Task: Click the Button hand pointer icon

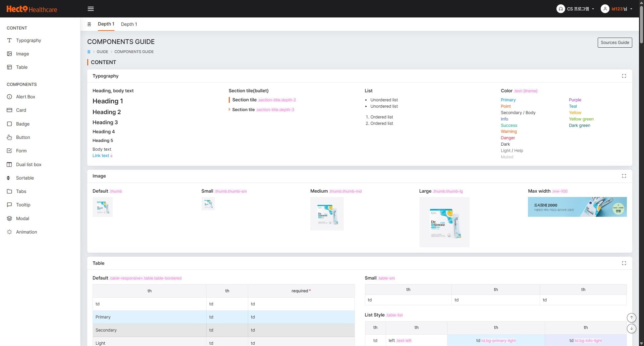Action: click(x=9, y=137)
